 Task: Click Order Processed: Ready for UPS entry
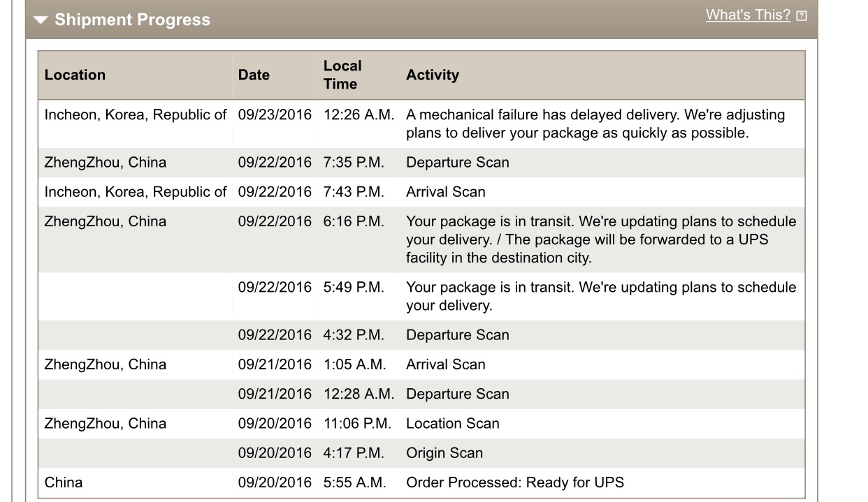pyautogui.click(x=515, y=482)
